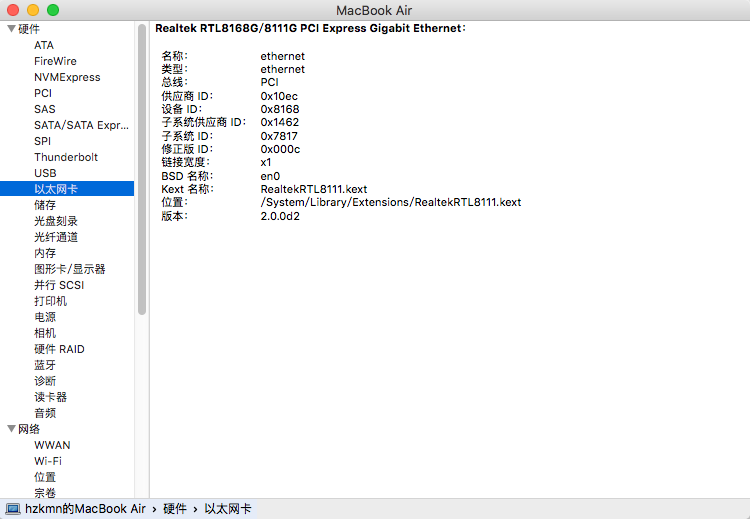Click the Realtek RTL8168G/8111G Ethernet heading
The image size is (750, 519).
(310, 28)
